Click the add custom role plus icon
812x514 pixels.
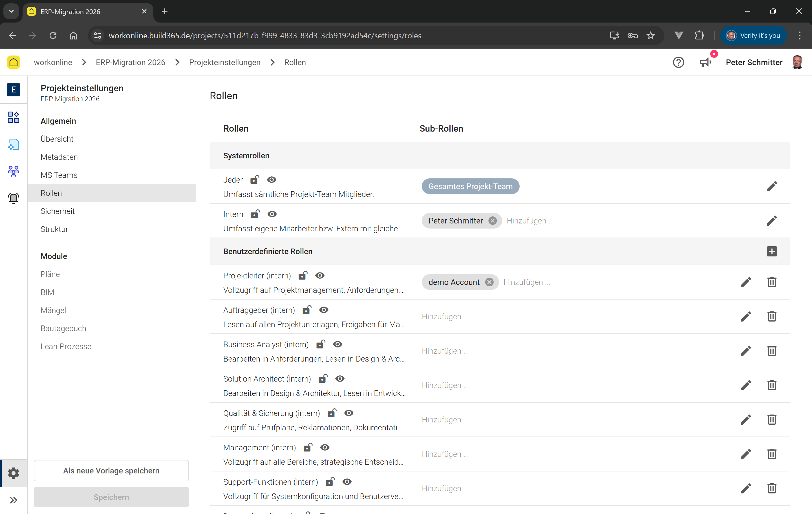[771, 251]
